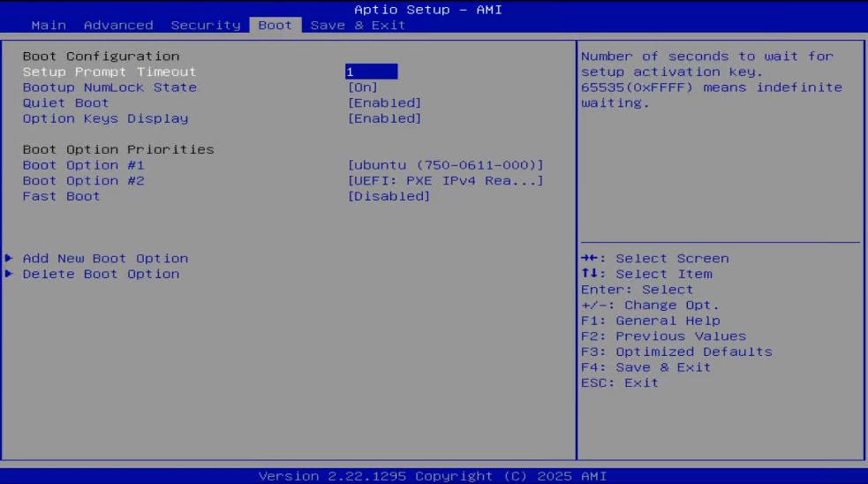This screenshot has height=484, width=868.
Task: Change Bootup NumLock State [On] value
Action: coord(363,87)
